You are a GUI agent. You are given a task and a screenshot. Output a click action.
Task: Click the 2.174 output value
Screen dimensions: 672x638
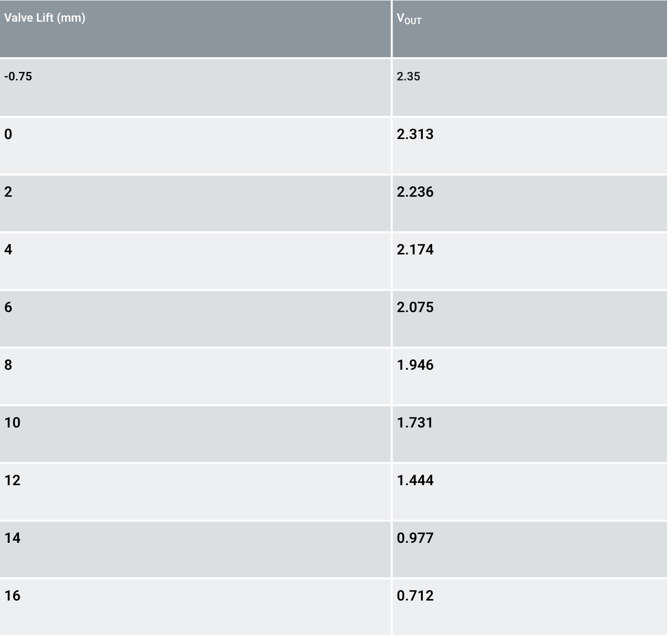[415, 249]
